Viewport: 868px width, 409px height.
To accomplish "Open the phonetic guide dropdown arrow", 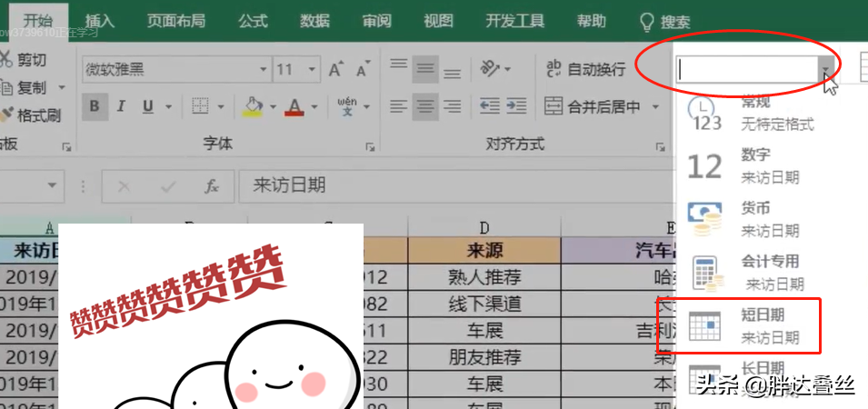I will tap(366, 106).
